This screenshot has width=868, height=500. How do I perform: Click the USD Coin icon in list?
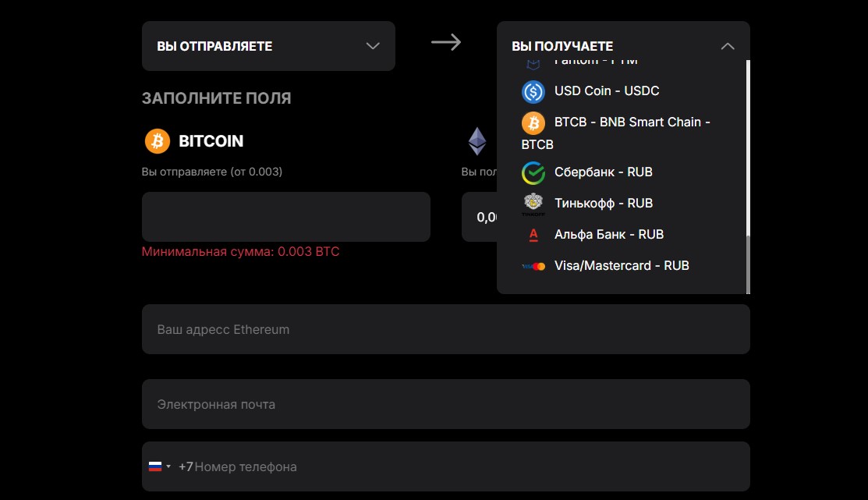[x=533, y=91]
